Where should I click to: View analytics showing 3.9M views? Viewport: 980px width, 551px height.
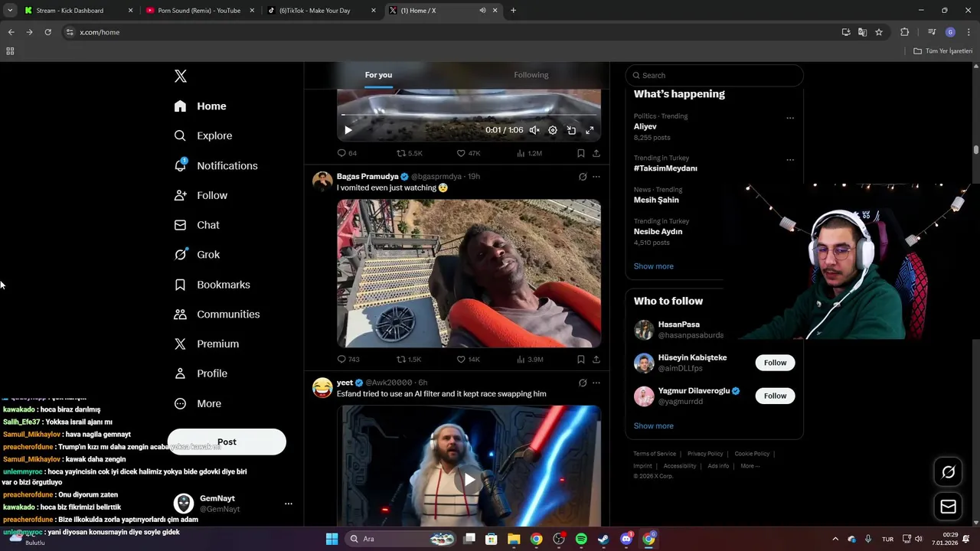(x=530, y=359)
